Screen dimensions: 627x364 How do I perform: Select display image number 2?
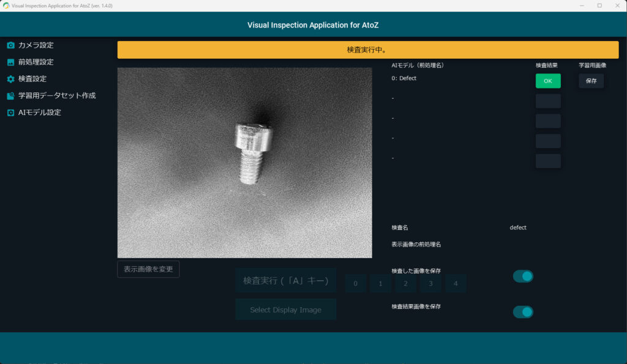[x=405, y=283]
